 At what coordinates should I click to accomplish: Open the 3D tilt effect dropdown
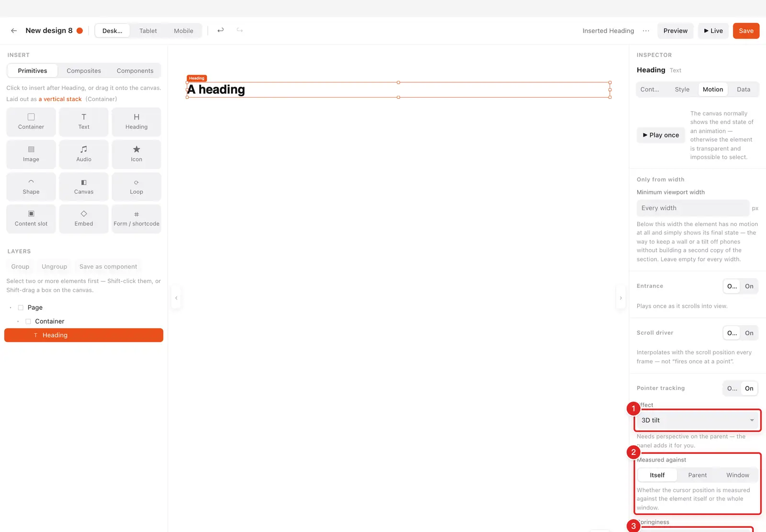click(x=698, y=420)
